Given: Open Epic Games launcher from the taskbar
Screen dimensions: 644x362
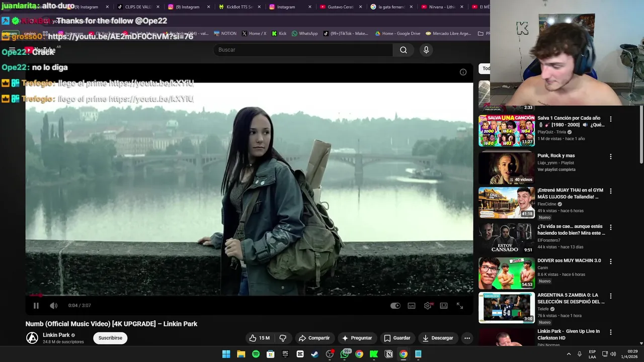Looking at the screenshot, I should (x=285, y=354).
